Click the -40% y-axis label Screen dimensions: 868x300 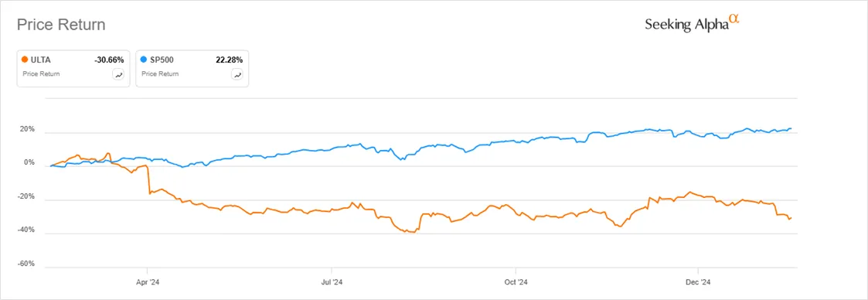27,231
